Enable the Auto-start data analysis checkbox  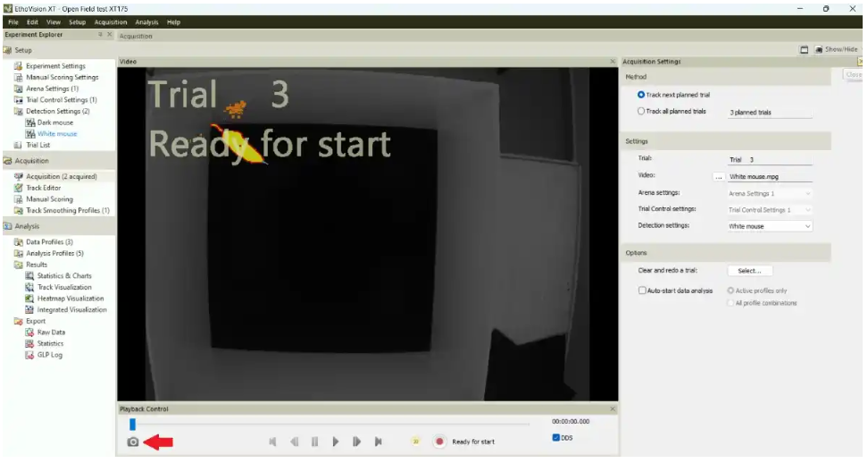coord(642,290)
